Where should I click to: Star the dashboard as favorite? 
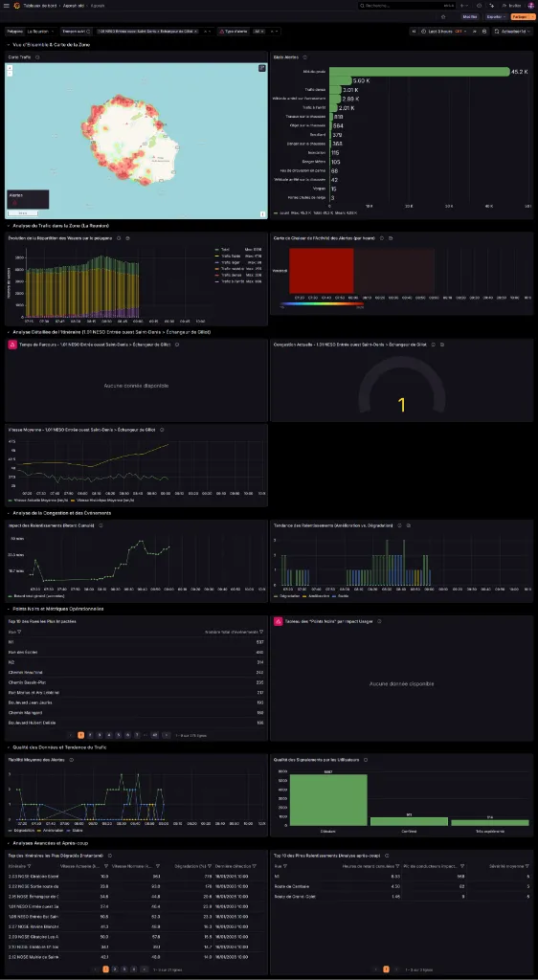pos(443,17)
